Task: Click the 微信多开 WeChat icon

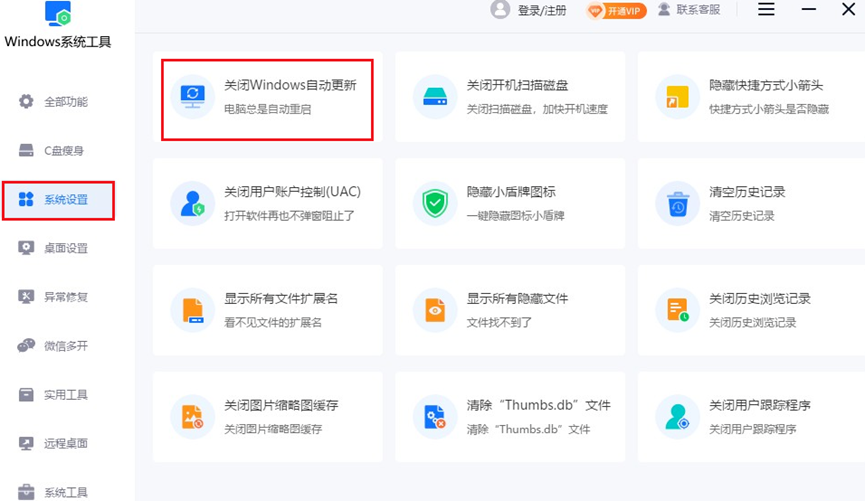Action: (26, 345)
